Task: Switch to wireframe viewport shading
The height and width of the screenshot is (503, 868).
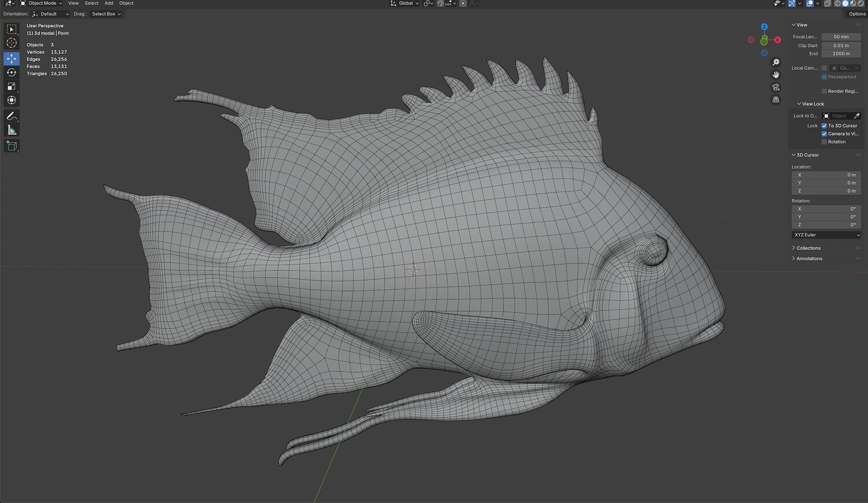Action: [x=837, y=3]
